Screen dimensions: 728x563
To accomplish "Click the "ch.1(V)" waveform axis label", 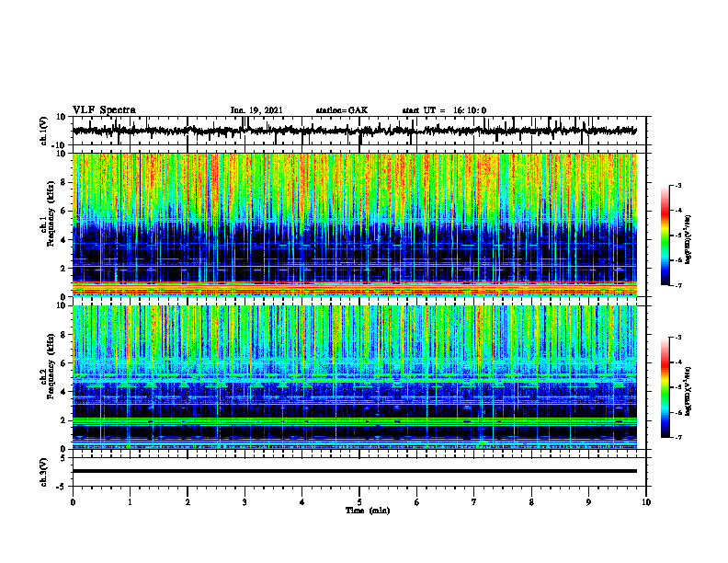I will (x=44, y=131).
